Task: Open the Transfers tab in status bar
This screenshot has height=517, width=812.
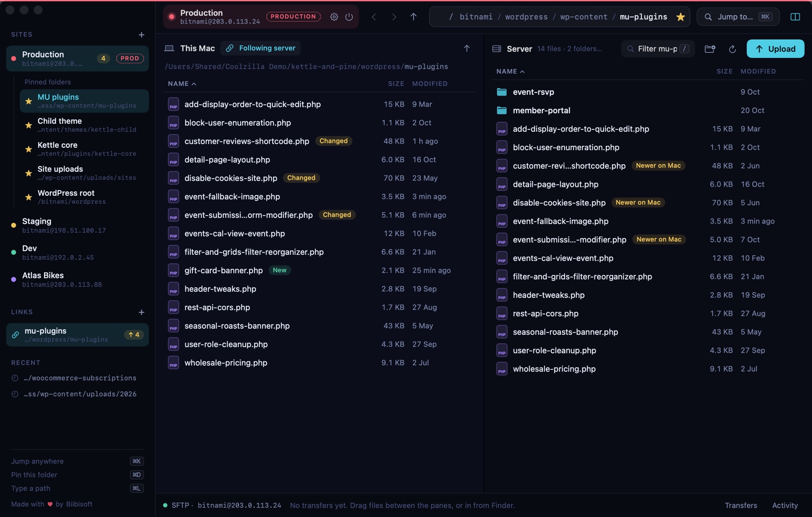Action: [x=740, y=505]
